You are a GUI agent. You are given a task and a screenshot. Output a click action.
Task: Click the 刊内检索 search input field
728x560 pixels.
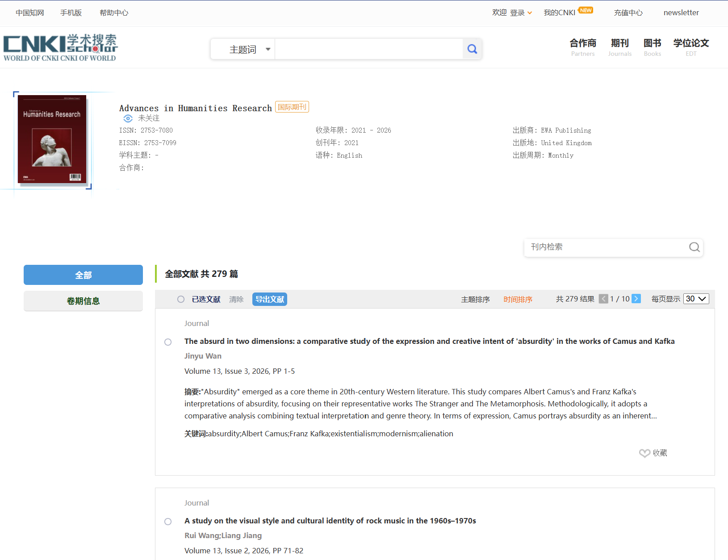[x=607, y=247]
